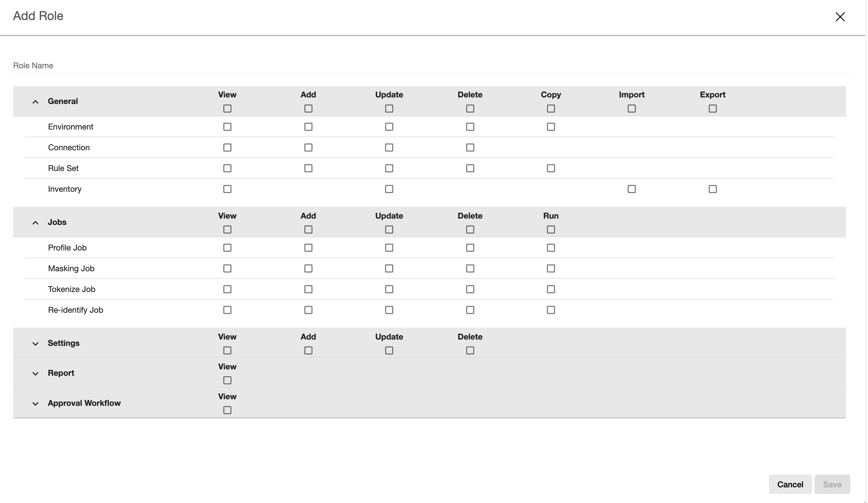Check the Copy box for Rule Set

[551, 168]
